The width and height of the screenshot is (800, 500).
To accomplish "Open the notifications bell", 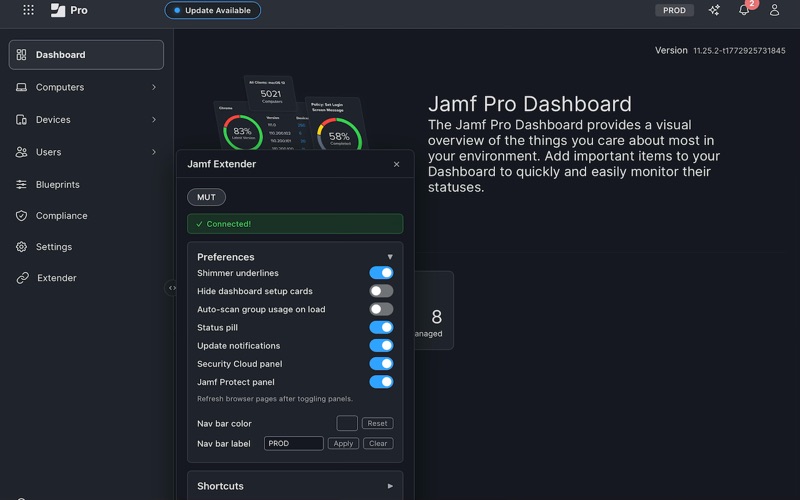I will click(x=744, y=10).
